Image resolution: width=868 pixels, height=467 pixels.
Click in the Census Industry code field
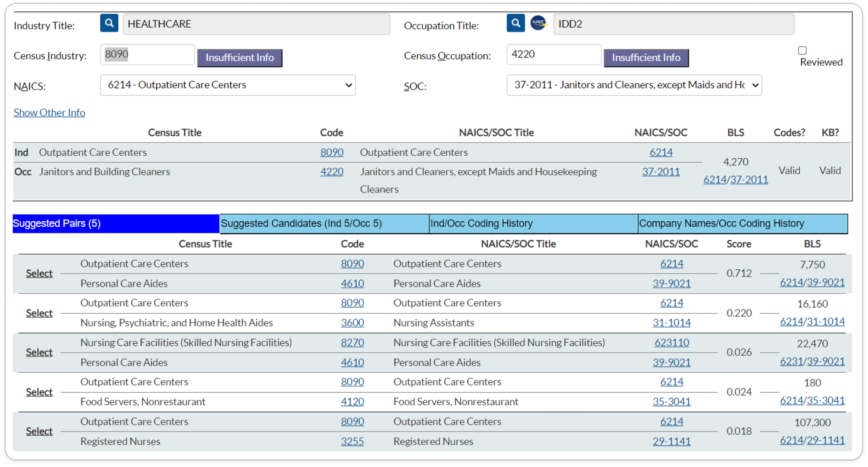(147, 54)
